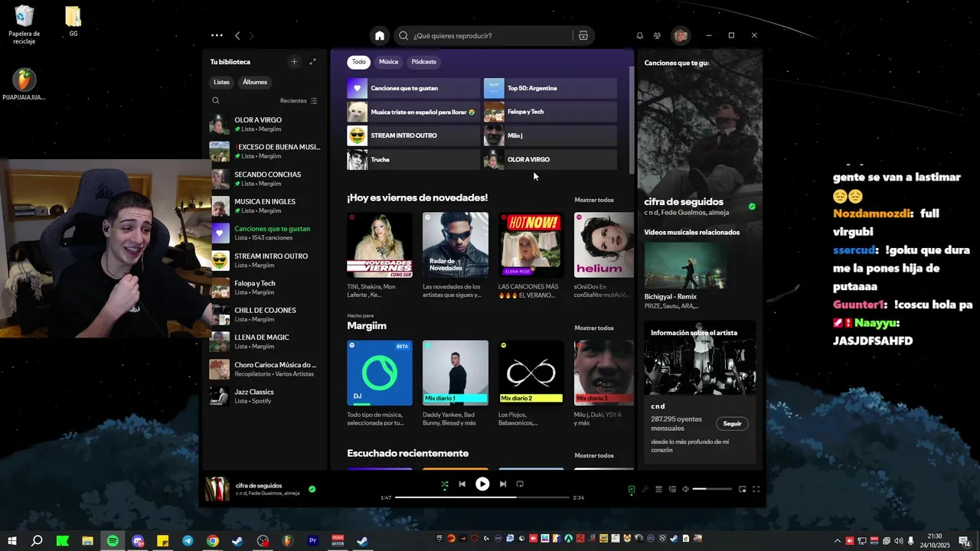
Task: Open Recientes sort dropdown
Action: 299,101
